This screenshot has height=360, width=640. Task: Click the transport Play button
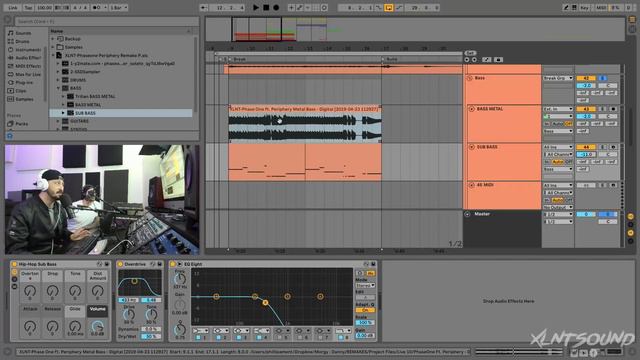[x=256, y=7]
